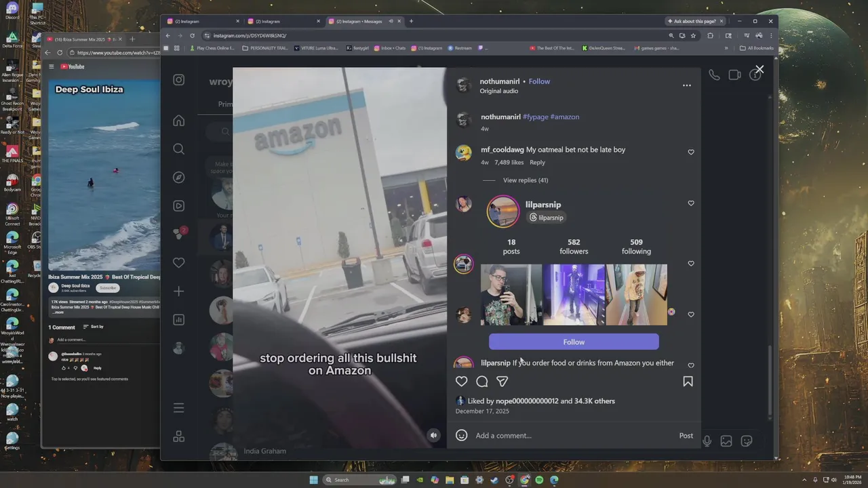Reply to mf_cooldawg's comment
Screen dimensions: 868x488
click(x=537, y=162)
